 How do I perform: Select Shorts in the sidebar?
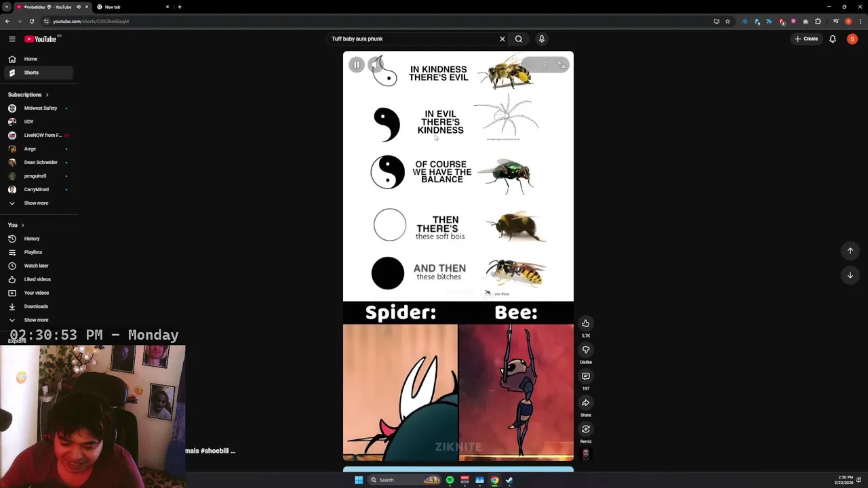39,73
